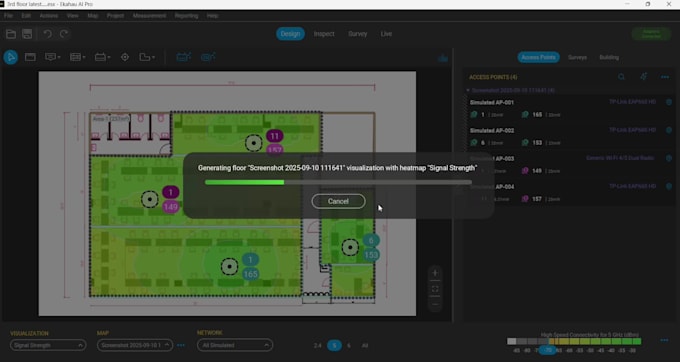The image size is (680, 362).
Task: Select the 5 GHz band filter
Action: point(334,346)
